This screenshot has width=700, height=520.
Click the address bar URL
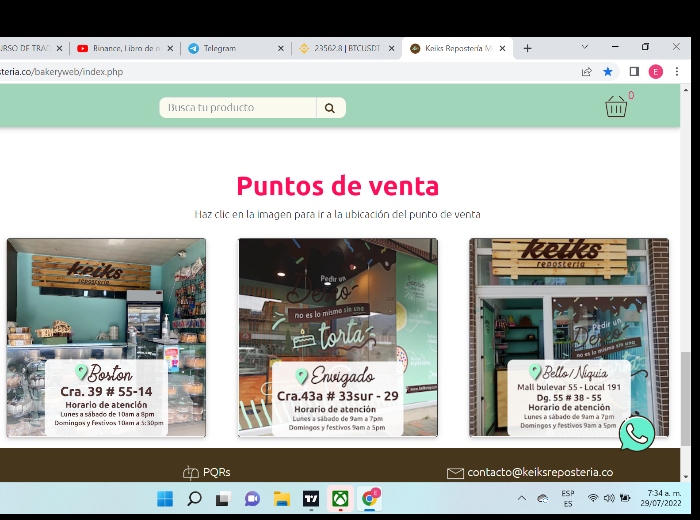(x=62, y=72)
